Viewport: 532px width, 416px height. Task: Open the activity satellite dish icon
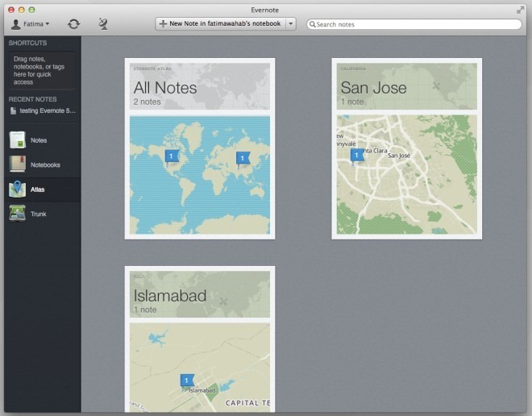(x=103, y=24)
